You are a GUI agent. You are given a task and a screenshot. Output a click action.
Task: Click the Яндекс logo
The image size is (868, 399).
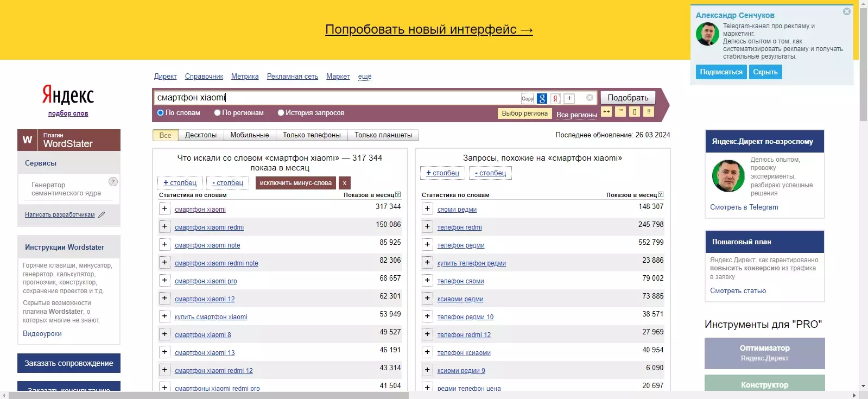(x=68, y=95)
